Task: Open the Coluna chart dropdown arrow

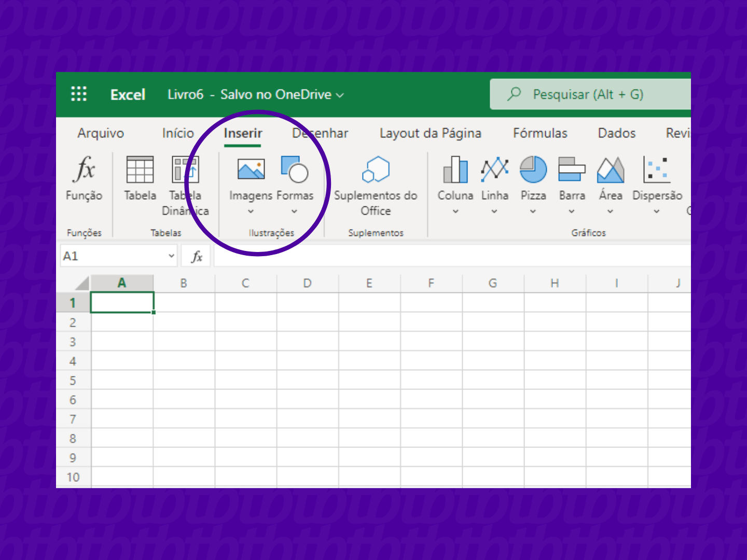Action: click(x=455, y=212)
